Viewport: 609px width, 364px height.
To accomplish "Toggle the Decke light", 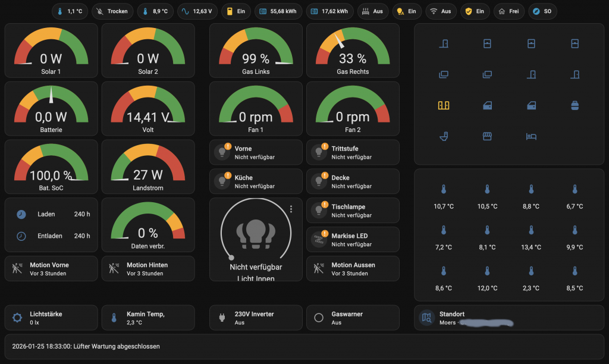I will pos(319,181).
